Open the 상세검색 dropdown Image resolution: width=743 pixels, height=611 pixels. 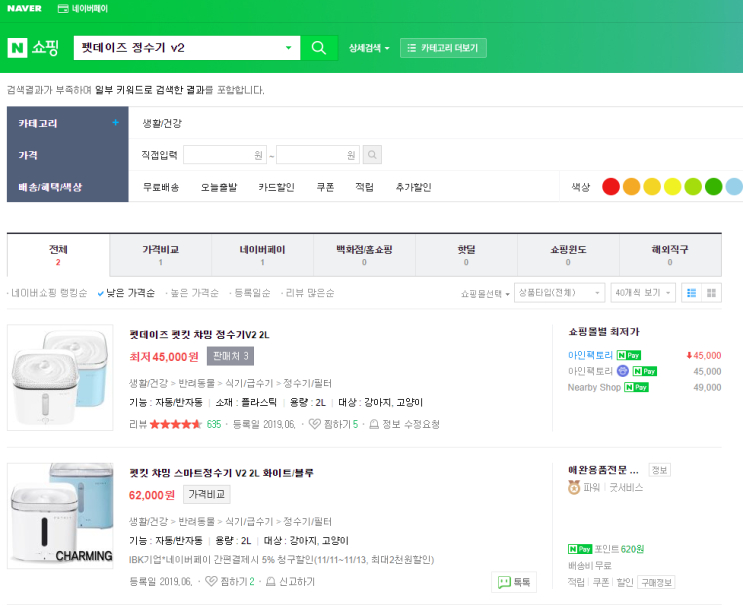369,48
